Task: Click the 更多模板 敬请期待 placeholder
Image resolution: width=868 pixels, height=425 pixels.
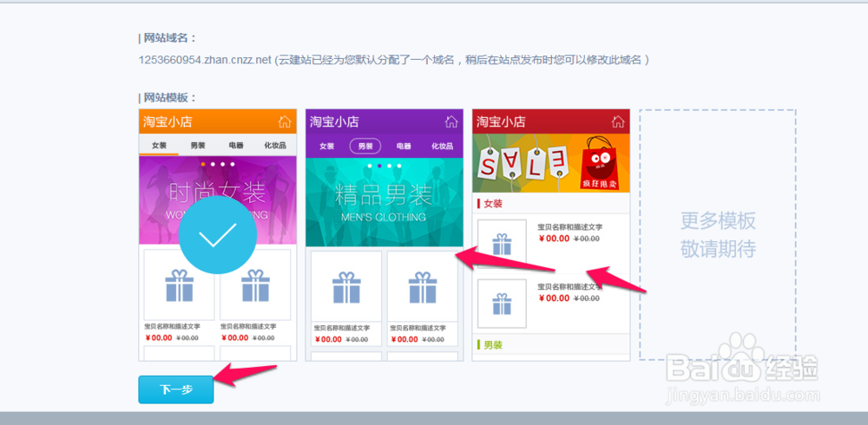Action: click(x=718, y=235)
